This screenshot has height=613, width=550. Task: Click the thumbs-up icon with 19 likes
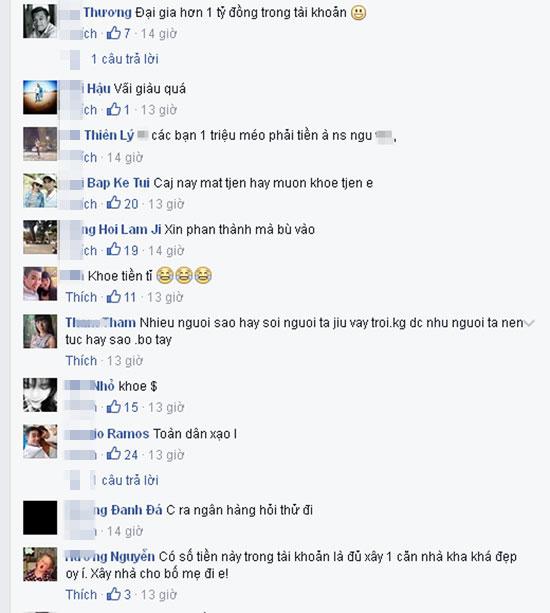[114, 249]
